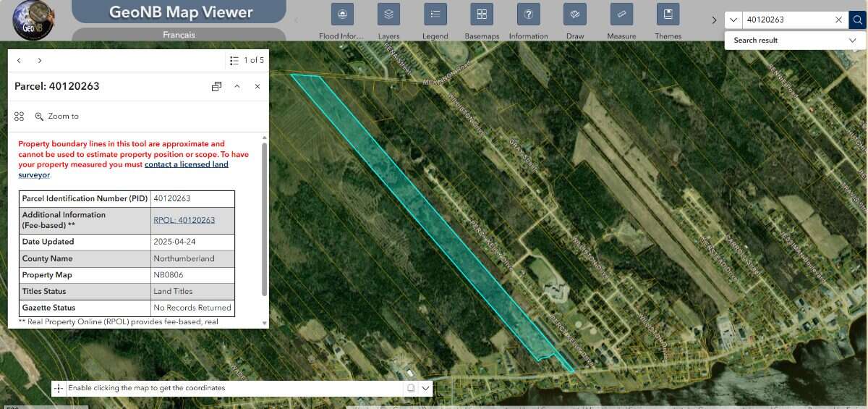
Task: Expand the Search result dropdown
Action: click(853, 41)
